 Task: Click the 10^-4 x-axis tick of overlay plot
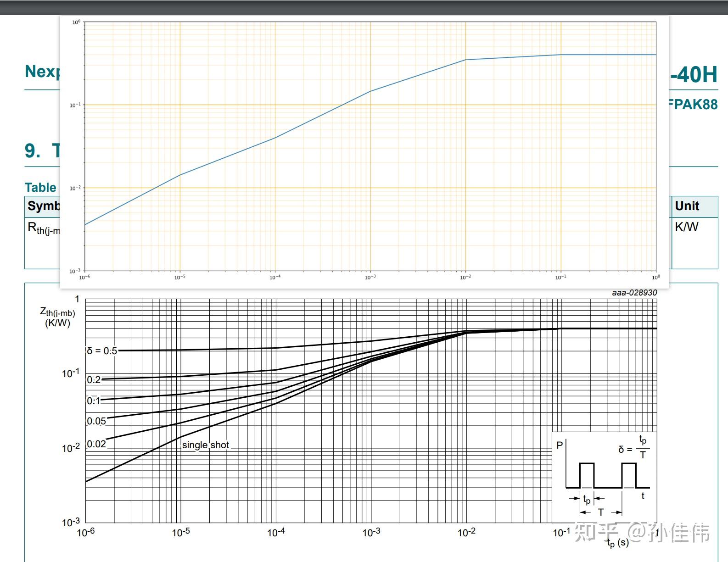(x=275, y=277)
